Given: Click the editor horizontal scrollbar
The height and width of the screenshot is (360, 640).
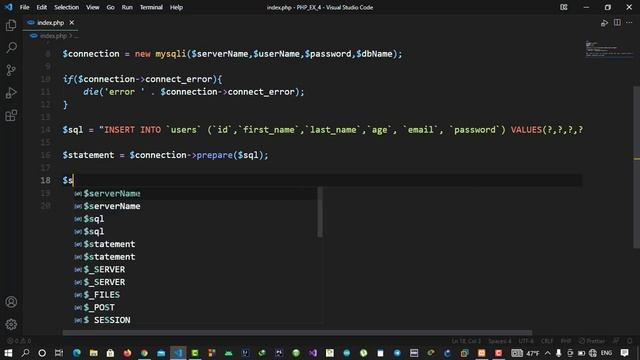Looking at the screenshot, I should 297,333.
